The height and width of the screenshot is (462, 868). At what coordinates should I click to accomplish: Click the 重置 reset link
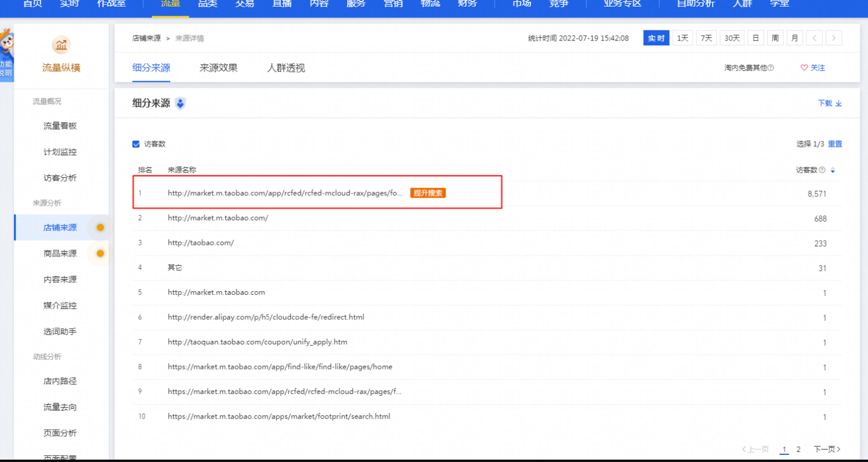(835, 144)
